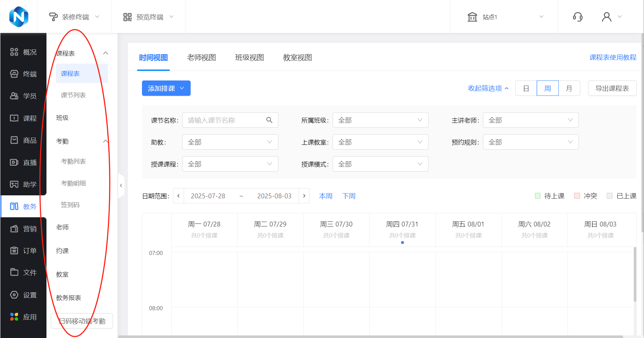Image resolution: width=644 pixels, height=338 pixels.
Task: Select the 营销 marketing sidebar icon
Action: [14, 229]
